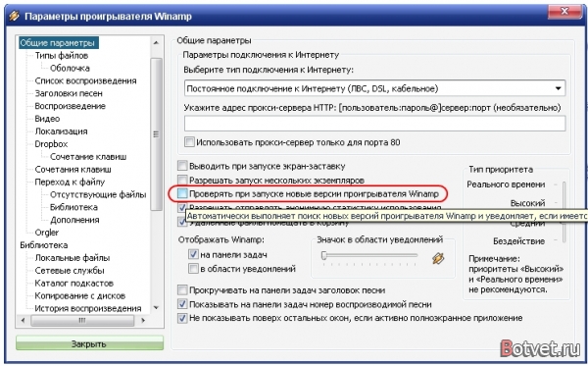The image size is (588, 366).
Task: Click the tree's horizontal scrollbar thumb
Action: coord(82,321)
